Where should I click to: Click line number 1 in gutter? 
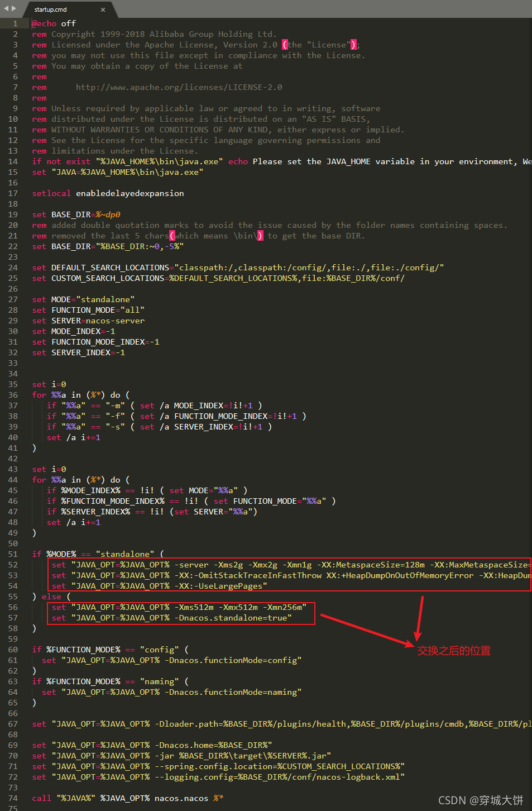[x=16, y=23]
